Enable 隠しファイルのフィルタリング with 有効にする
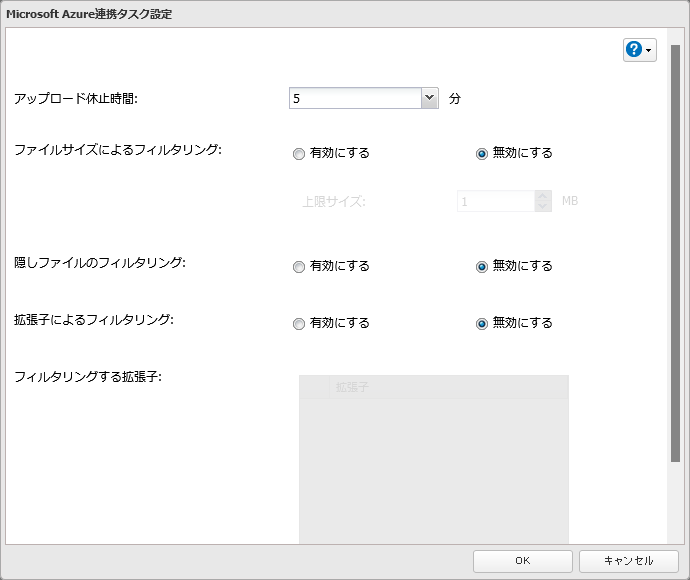Viewport: 690px width, 580px height. [x=299, y=267]
